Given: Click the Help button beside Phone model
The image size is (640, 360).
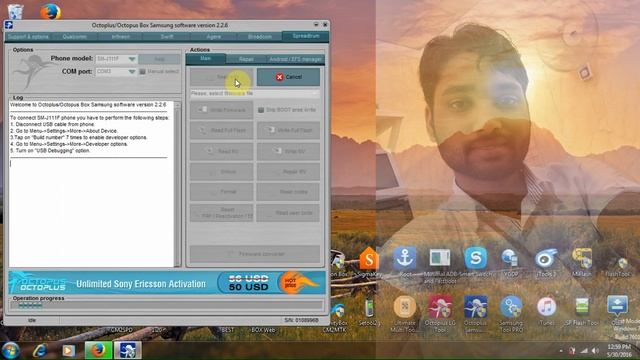Looking at the screenshot, I should [159, 59].
